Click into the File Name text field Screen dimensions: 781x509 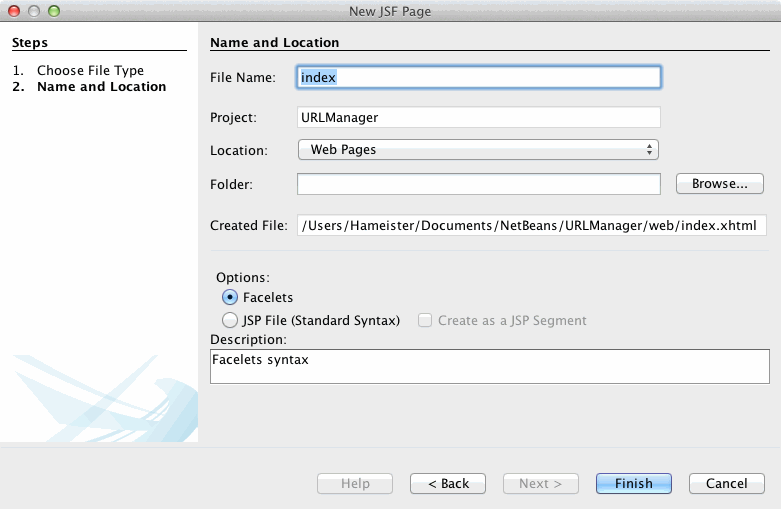pyautogui.click(x=478, y=77)
